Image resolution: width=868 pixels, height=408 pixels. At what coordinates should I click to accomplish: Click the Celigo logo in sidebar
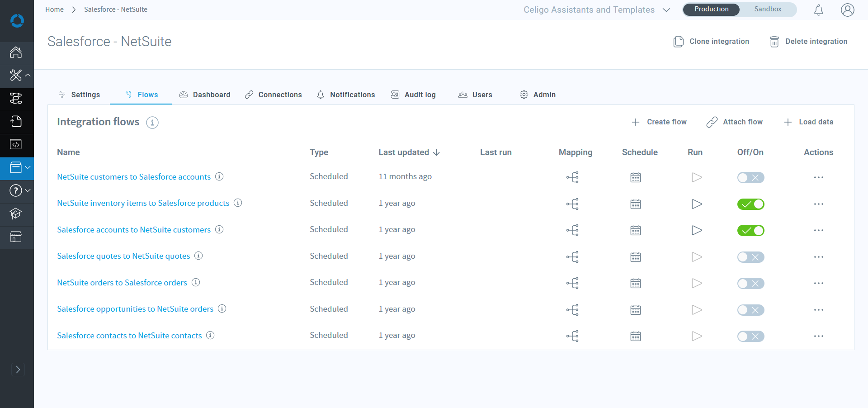point(17,21)
